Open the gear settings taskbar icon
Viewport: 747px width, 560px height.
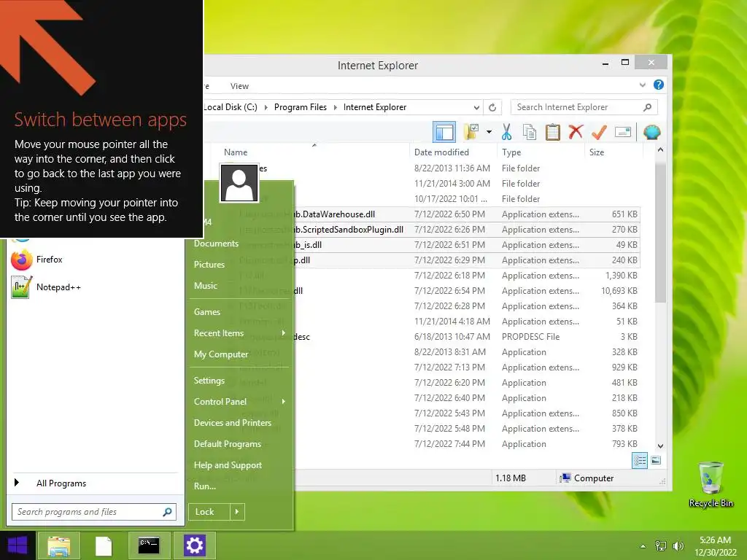(x=194, y=545)
